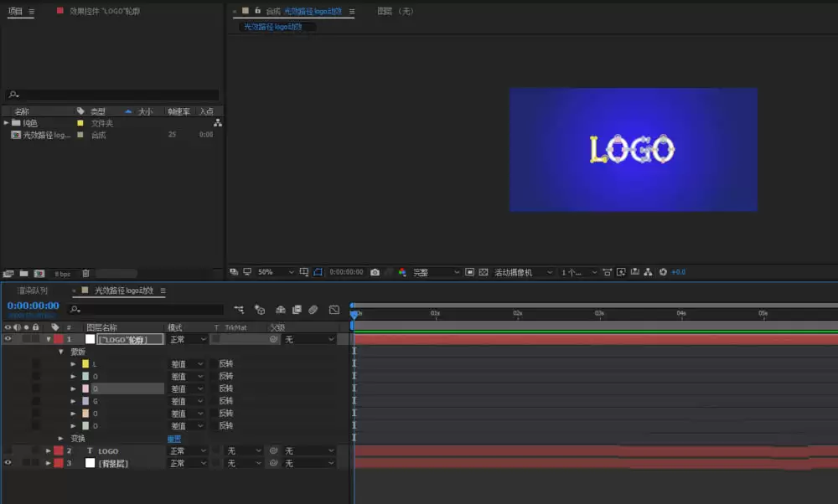Show the LOGO text layer visibility
This screenshot has height=504, width=838.
pos(8,450)
